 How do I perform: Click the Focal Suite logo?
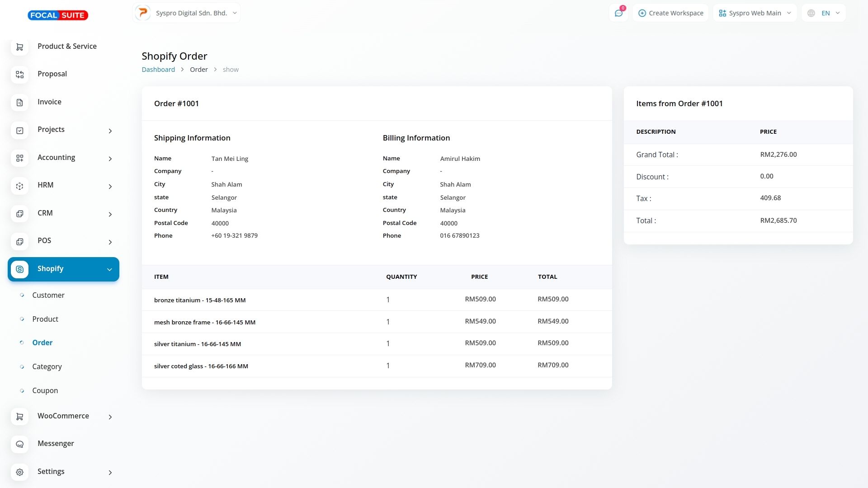click(x=58, y=15)
